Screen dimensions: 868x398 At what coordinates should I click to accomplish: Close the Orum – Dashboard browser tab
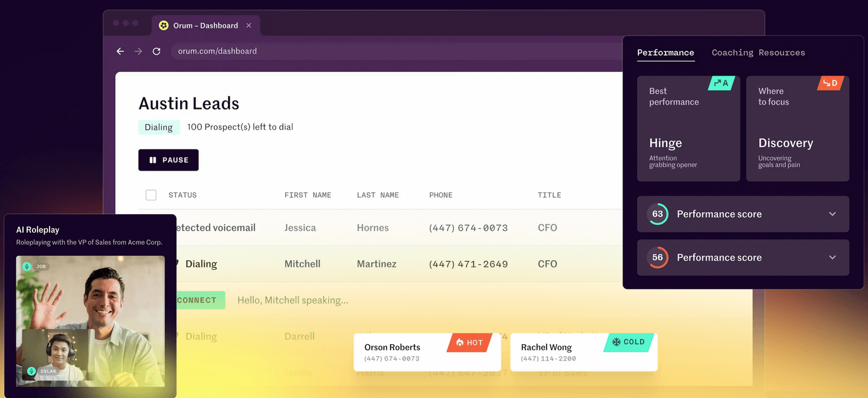pos(249,25)
